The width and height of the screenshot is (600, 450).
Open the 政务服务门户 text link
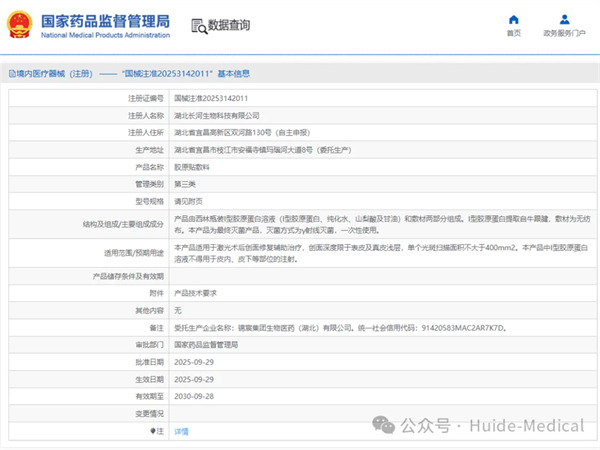click(x=566, y=33)
